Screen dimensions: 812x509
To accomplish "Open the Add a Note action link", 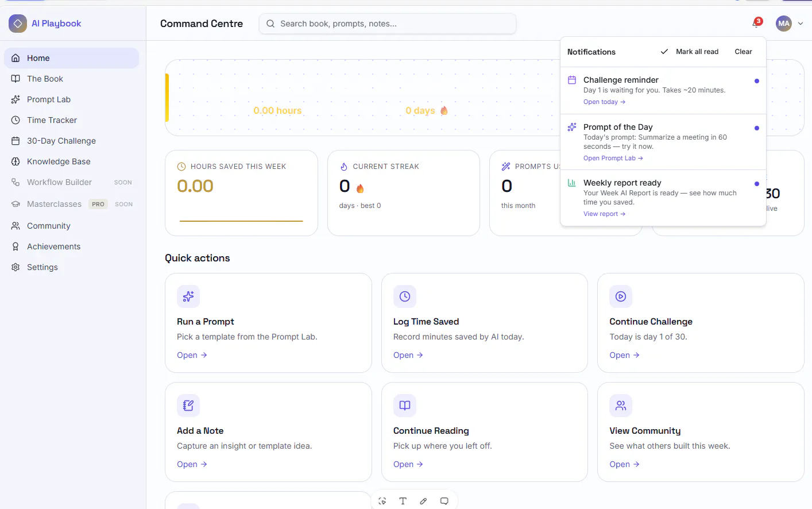I will [192, 464].
